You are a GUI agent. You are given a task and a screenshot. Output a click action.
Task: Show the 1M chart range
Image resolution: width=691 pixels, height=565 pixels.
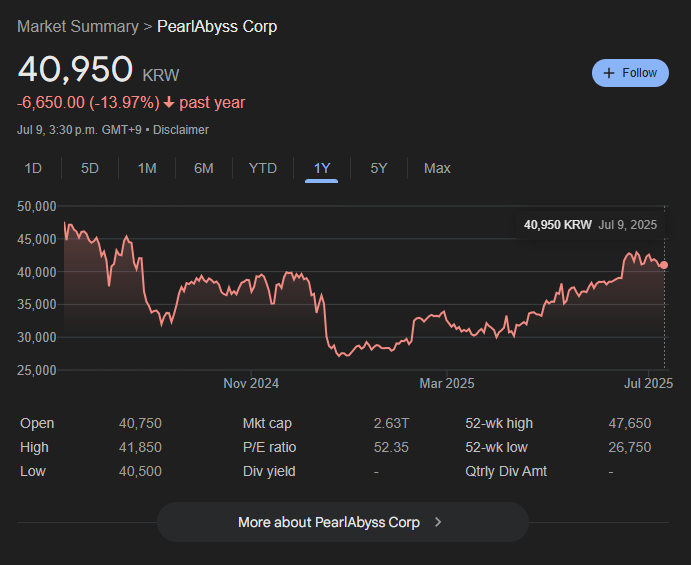click(x=147, y=168)
